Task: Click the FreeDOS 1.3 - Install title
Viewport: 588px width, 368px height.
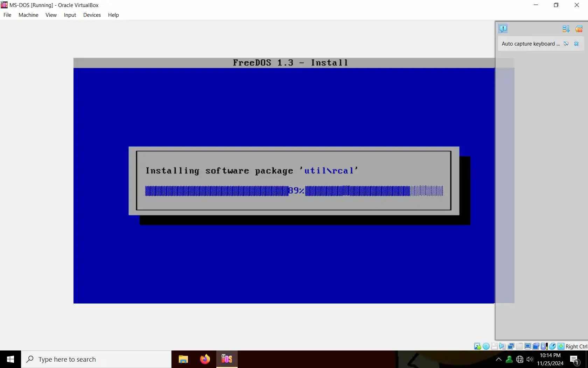Action: pyautogui.click(x=290, y=63)
